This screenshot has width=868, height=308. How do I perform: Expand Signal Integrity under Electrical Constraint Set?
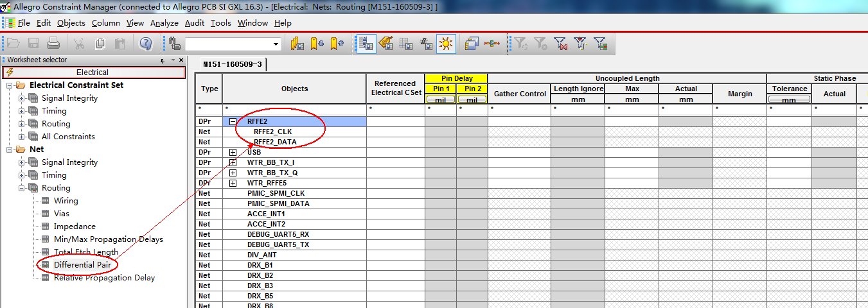coord(22,98)
